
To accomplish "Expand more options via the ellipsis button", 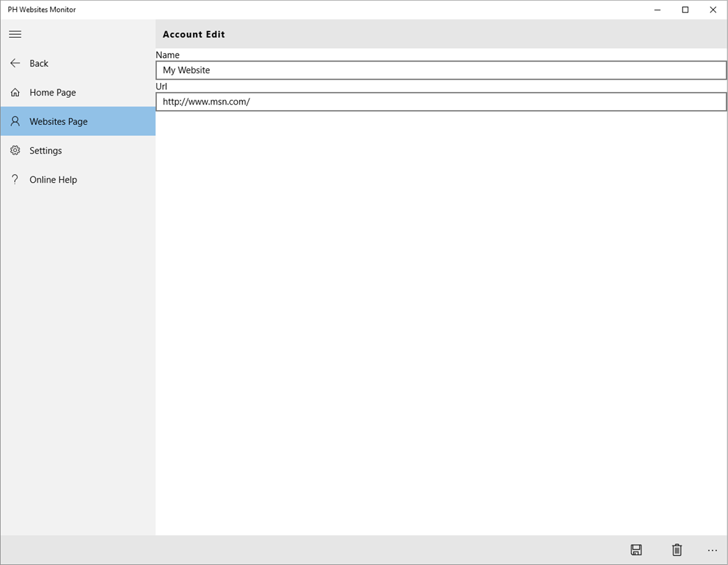I will [x=712, y=550].
